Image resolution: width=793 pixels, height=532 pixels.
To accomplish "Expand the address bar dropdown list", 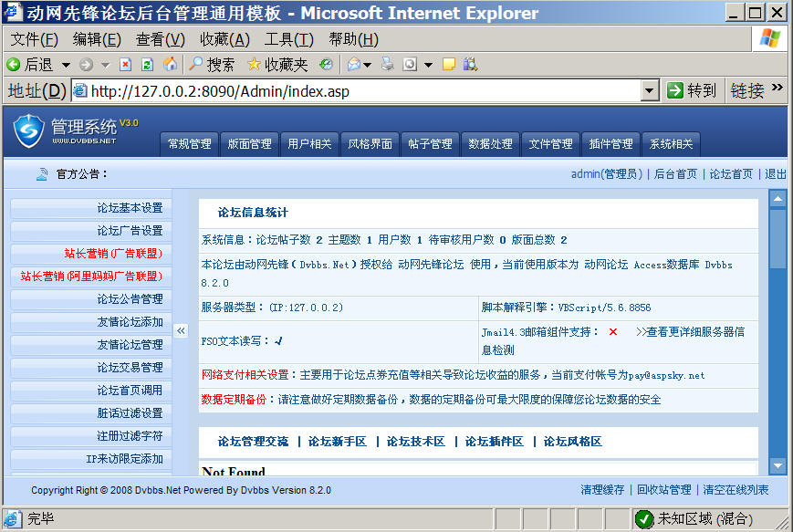I will (650, 91).
